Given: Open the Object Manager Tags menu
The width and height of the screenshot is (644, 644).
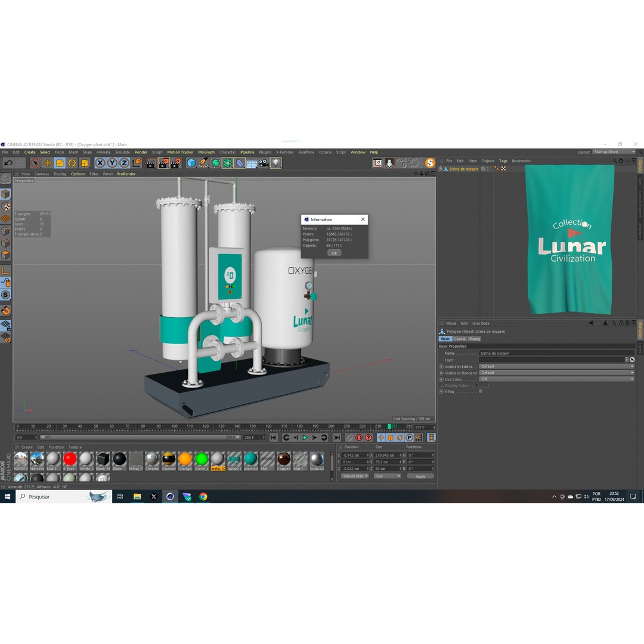Looking at the screenshot, I should pyautogui.click(x=503, y=161).
